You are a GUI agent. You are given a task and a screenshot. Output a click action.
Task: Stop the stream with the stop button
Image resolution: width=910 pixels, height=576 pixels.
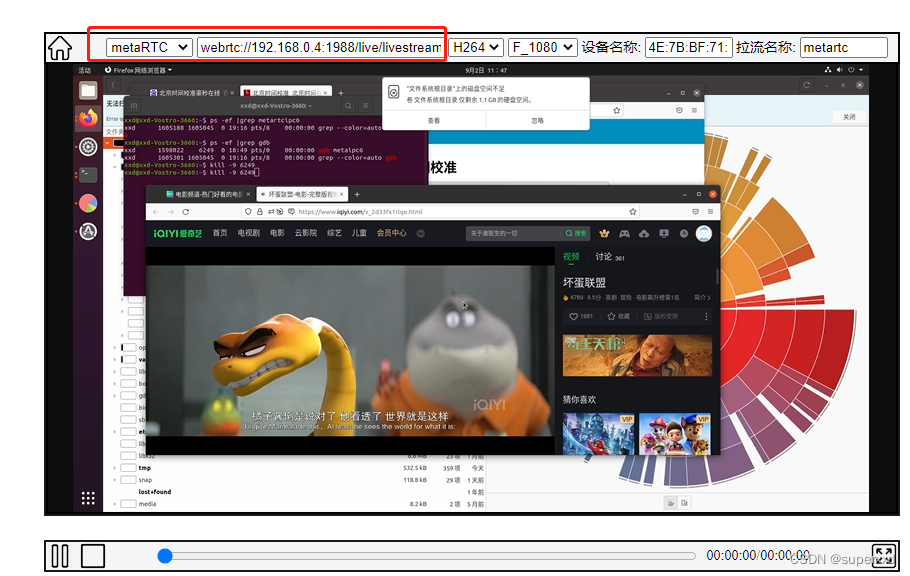click(x=93, y=556)
